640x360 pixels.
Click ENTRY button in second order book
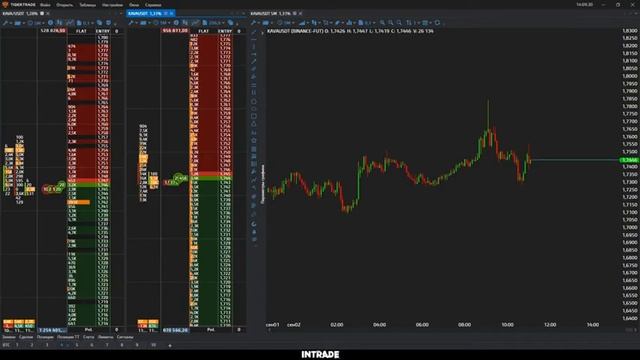[x=225, y=31]
